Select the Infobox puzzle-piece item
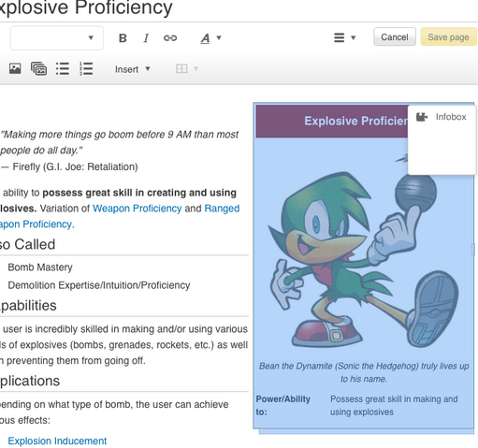Viewport: 478px width, 448px height. 442,117
